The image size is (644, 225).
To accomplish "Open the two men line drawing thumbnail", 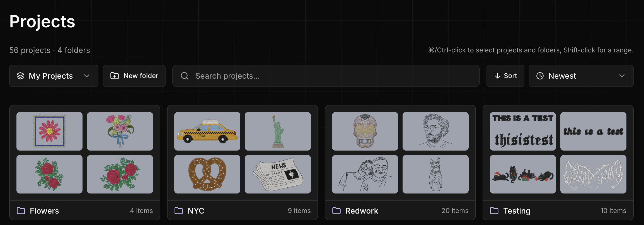I will tap(365, 174).
